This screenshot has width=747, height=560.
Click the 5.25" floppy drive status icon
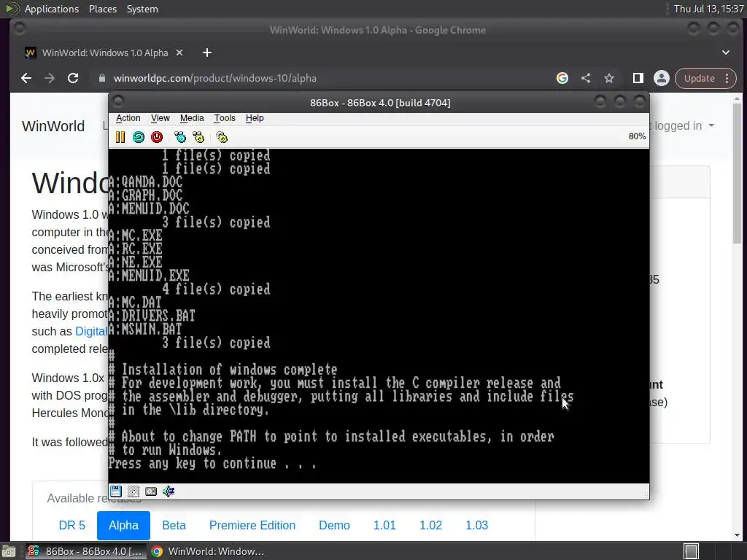[133, 491]
